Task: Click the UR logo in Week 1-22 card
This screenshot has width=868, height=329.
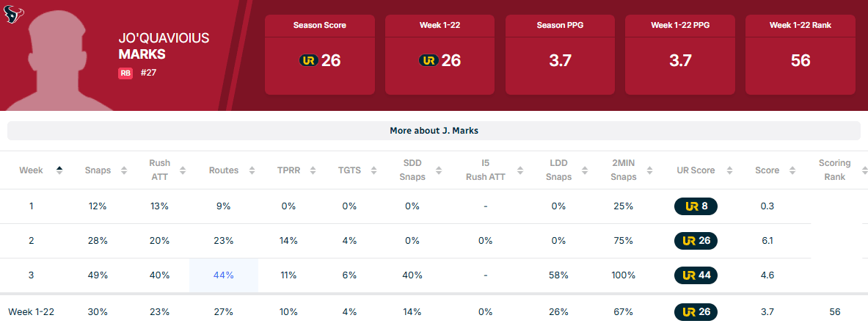Action: click(428, 60)
